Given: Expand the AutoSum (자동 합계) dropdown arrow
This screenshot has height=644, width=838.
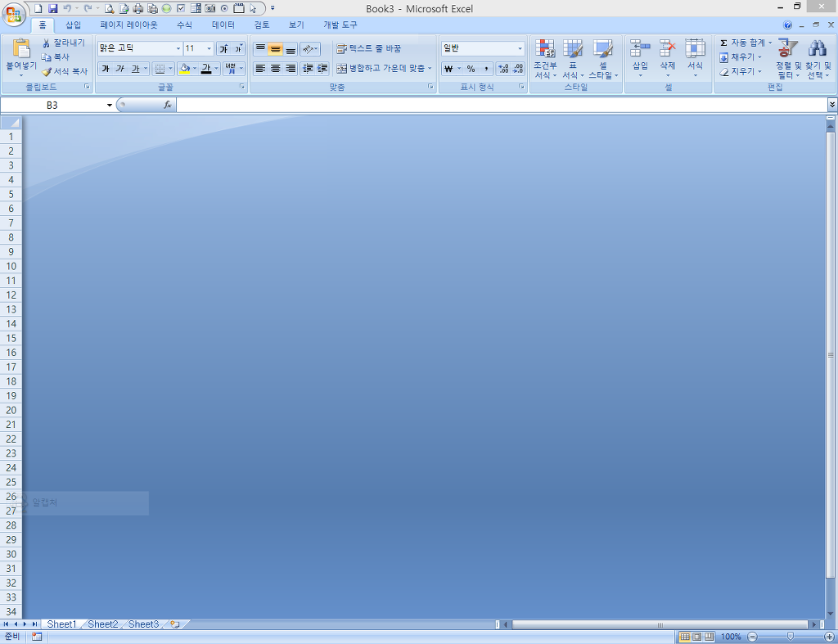Looking at the screenshot, I should coord(770,43).
